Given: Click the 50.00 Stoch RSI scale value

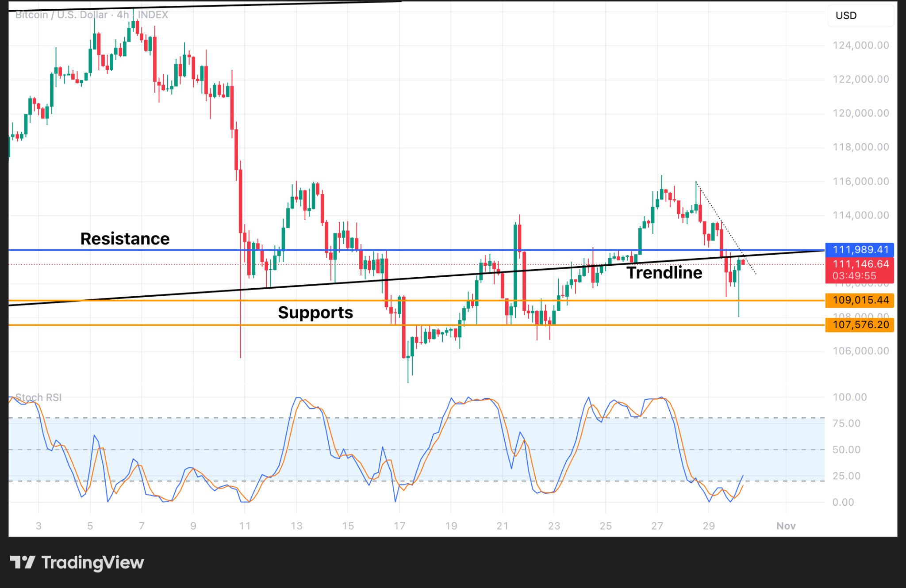Looking at the screenshot, I should click(846, 450).
